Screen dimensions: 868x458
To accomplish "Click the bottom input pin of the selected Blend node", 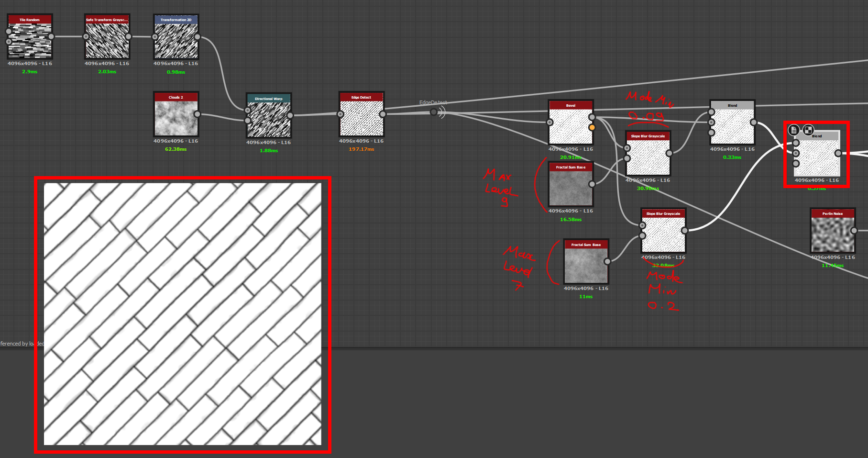I will click(796, 164).
